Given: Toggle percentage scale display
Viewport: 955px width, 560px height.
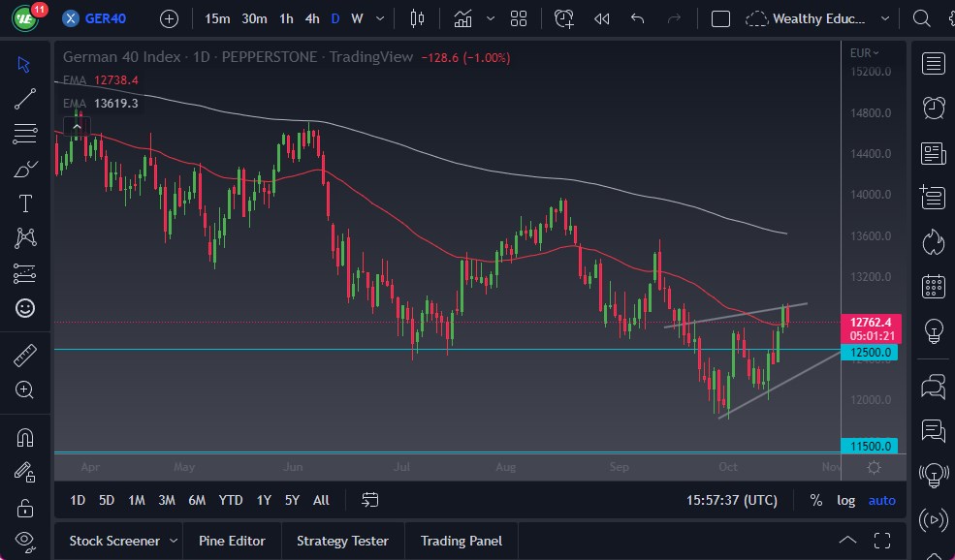Looking at the screenshot, I should click(x=815, y=500).
